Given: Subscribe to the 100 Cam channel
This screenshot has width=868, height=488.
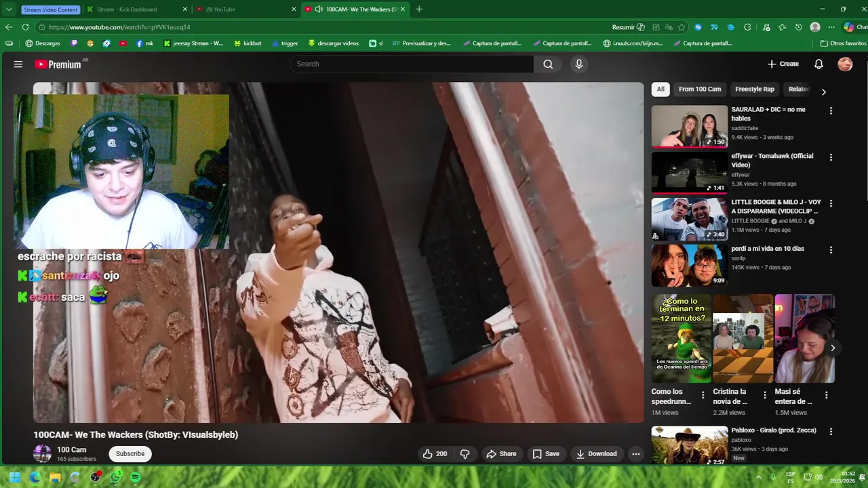Looking at the screenshot, I should (x=130, y=454).
